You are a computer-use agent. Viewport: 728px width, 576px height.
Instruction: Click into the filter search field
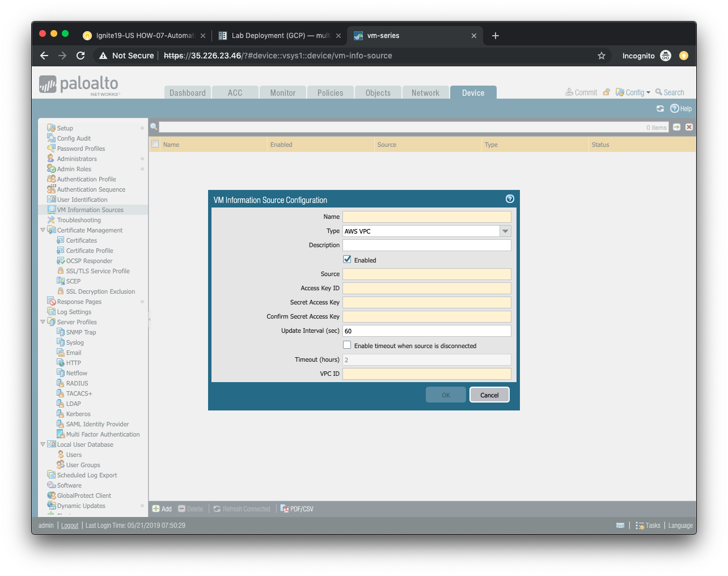point(414,127)
